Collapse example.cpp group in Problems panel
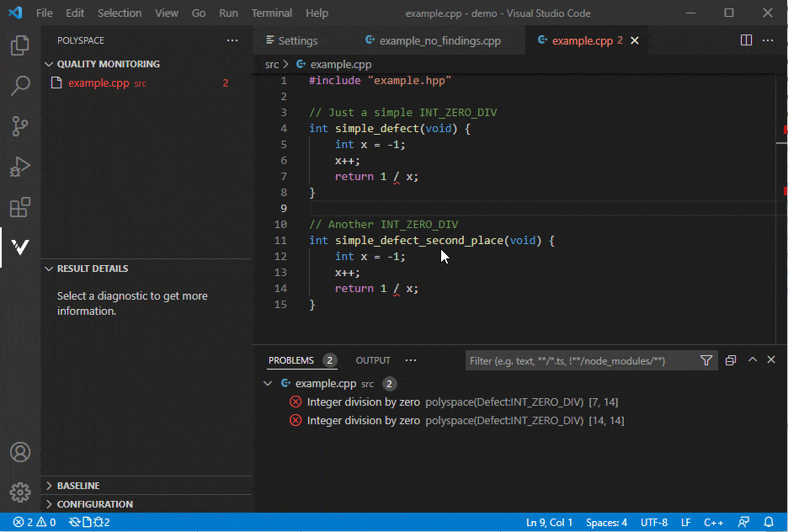 click(x=268, y=384)
